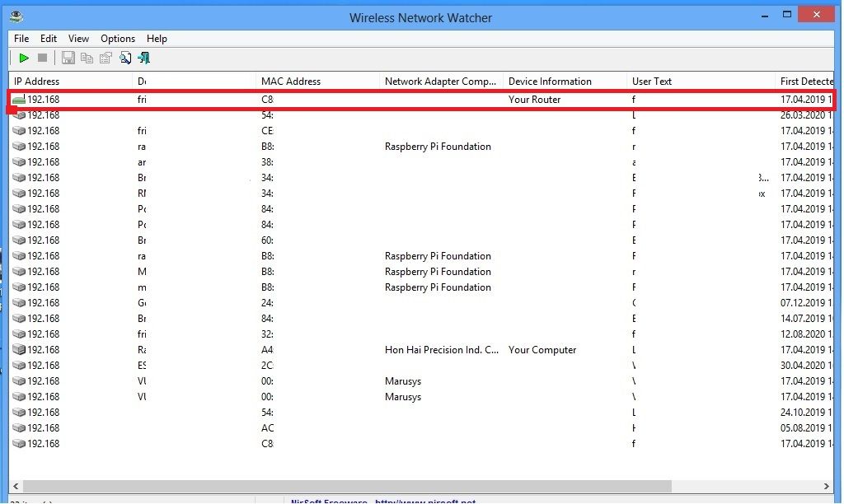Click the find magnifier toolbar icon
The height and width of the screenshot is (504, 844).
[x=125, y=58]
